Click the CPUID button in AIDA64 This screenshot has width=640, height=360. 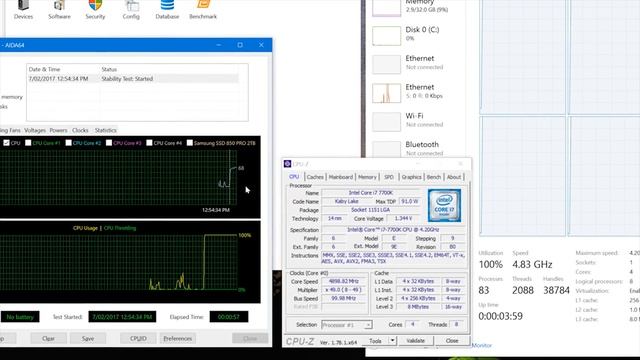coord(138,338)
